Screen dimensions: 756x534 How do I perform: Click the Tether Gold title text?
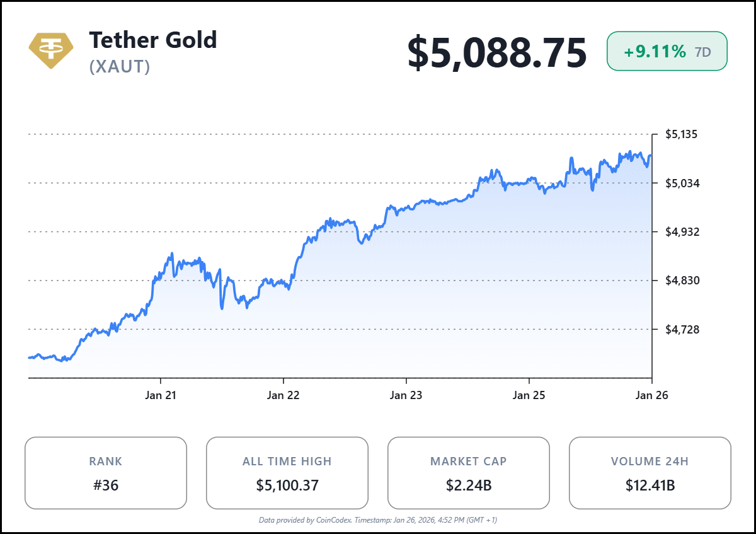[x=152, y=40]
